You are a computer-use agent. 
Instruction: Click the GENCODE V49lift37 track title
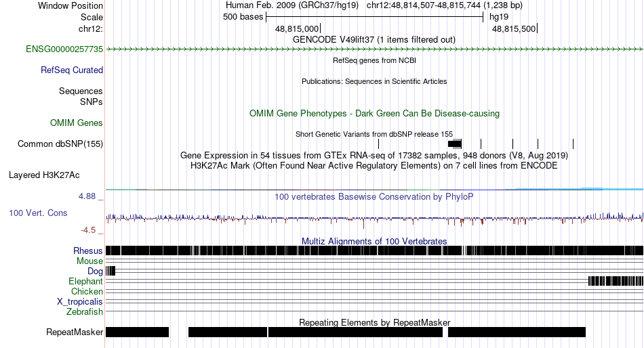[x=374, y=40]
